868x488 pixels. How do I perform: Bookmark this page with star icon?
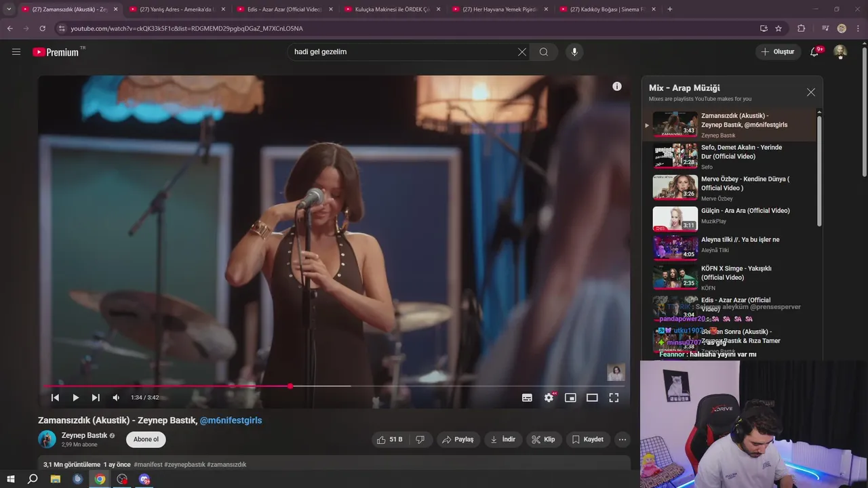(x=778, y=28)
